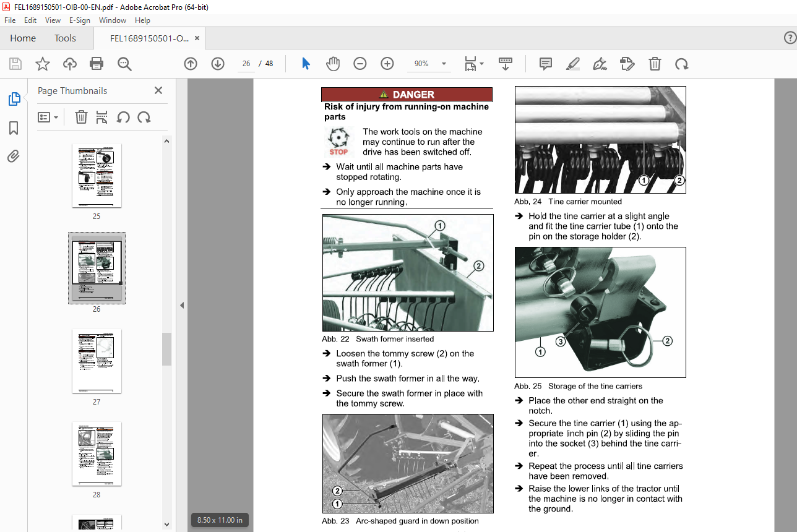
Task: Click caption 'Abb. 22 Swath former inserted'
Action: (378, 339)
